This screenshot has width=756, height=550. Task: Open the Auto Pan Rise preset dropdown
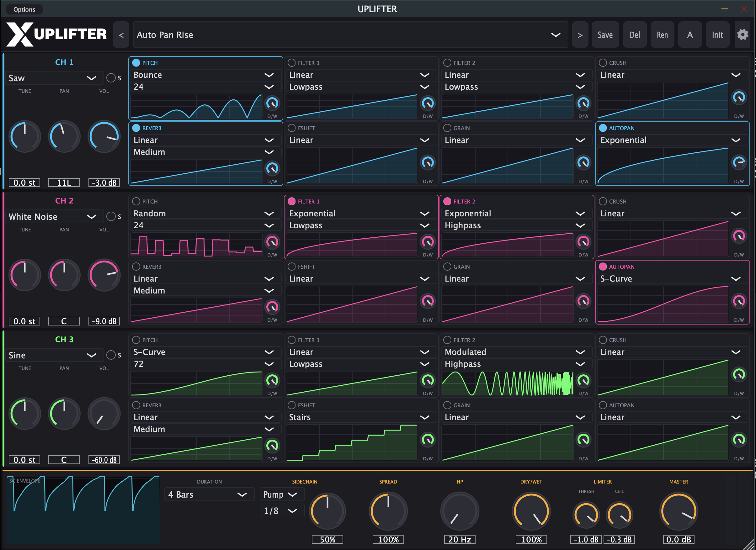350,34
